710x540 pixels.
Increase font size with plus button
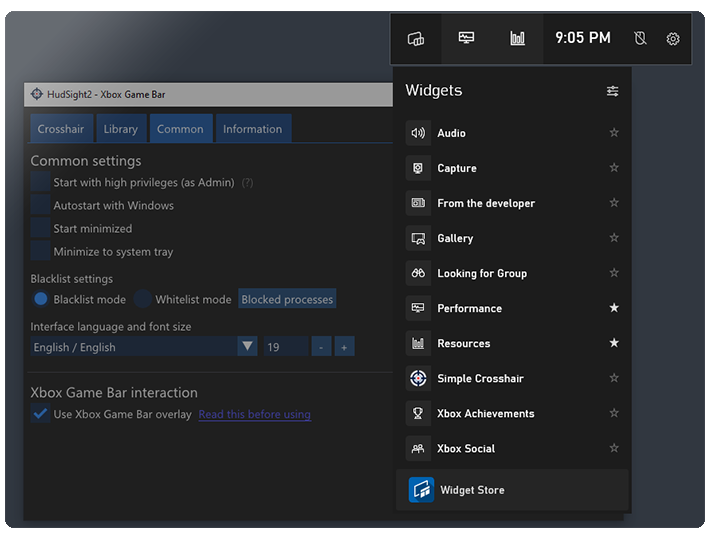(344, 347)
